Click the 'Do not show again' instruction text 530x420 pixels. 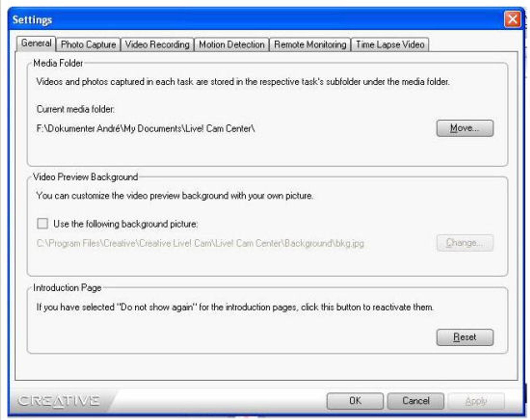(235, 307)
